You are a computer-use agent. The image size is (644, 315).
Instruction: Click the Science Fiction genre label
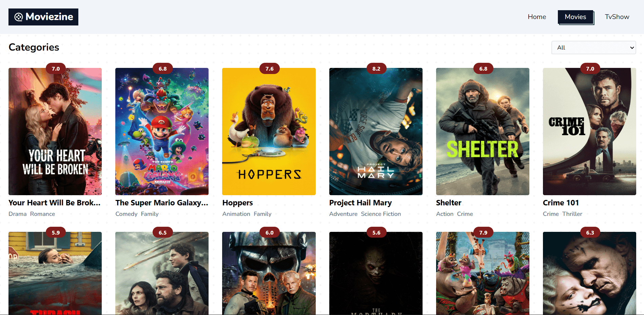[x=381, y=214]
